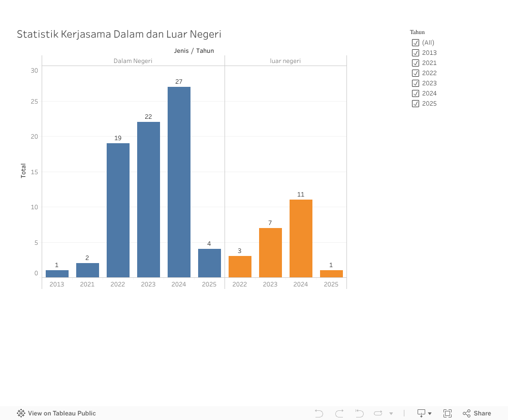
Task: Uncheck the 2024 year filter
Action: (x=416, y=93)
